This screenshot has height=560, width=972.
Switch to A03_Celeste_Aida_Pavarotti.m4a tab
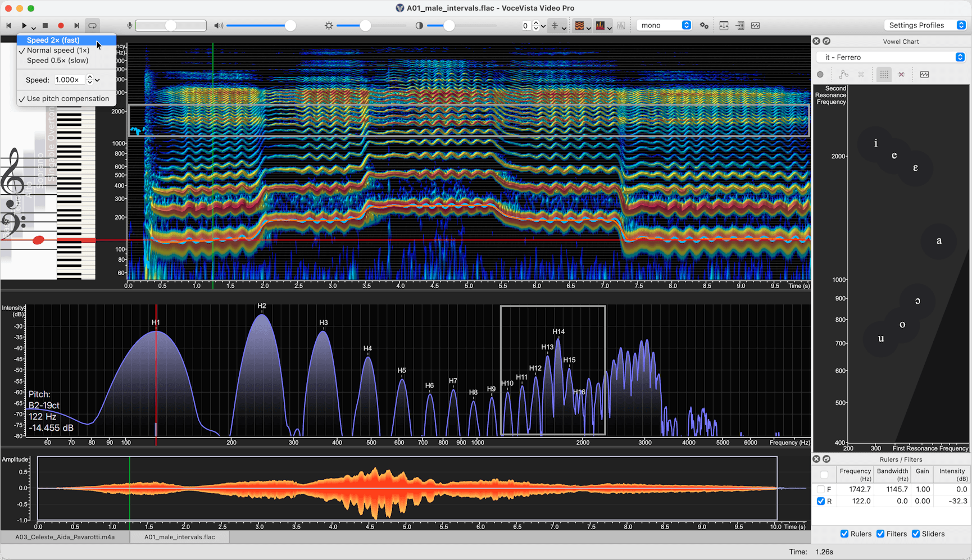65,537
